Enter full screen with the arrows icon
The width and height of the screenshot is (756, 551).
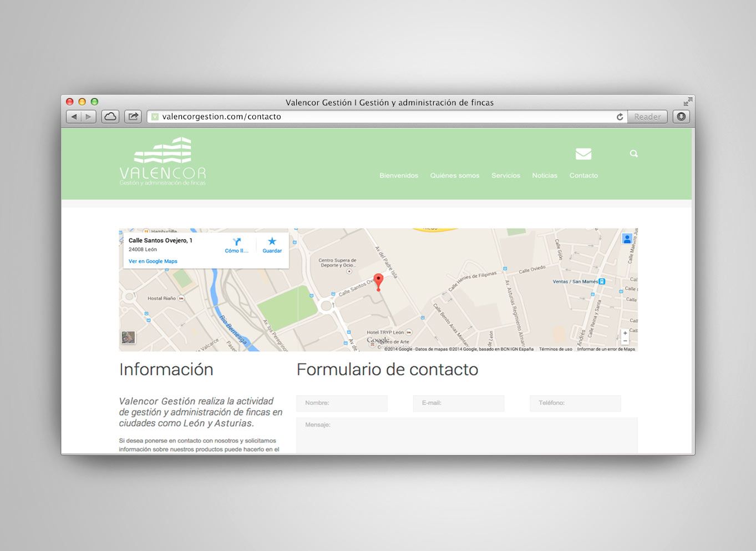point(688,102)
